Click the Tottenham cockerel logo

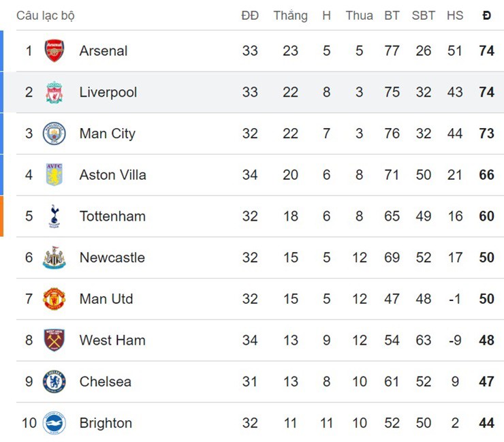(54, 217)
